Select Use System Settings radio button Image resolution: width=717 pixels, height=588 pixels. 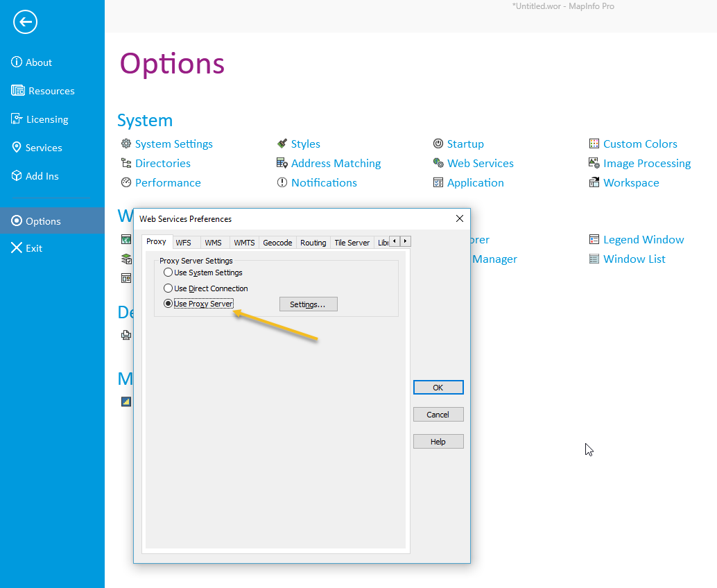pos(168,273)
